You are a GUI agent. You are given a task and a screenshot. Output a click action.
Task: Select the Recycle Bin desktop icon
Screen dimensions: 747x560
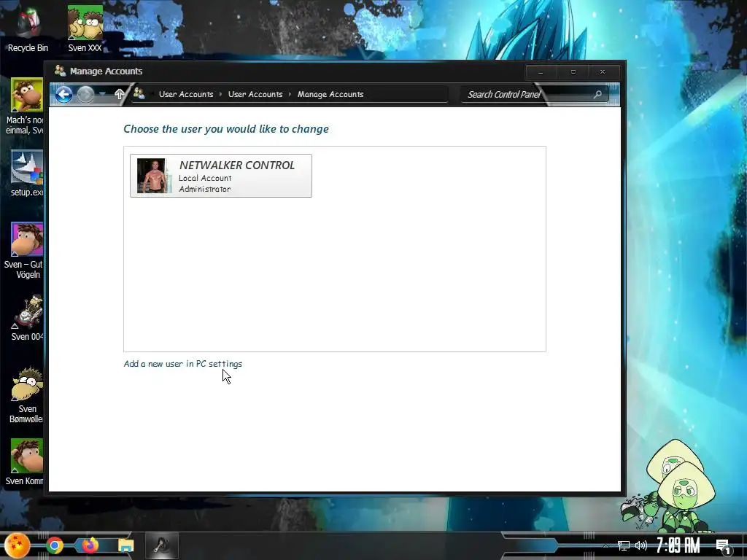(28, 29)
